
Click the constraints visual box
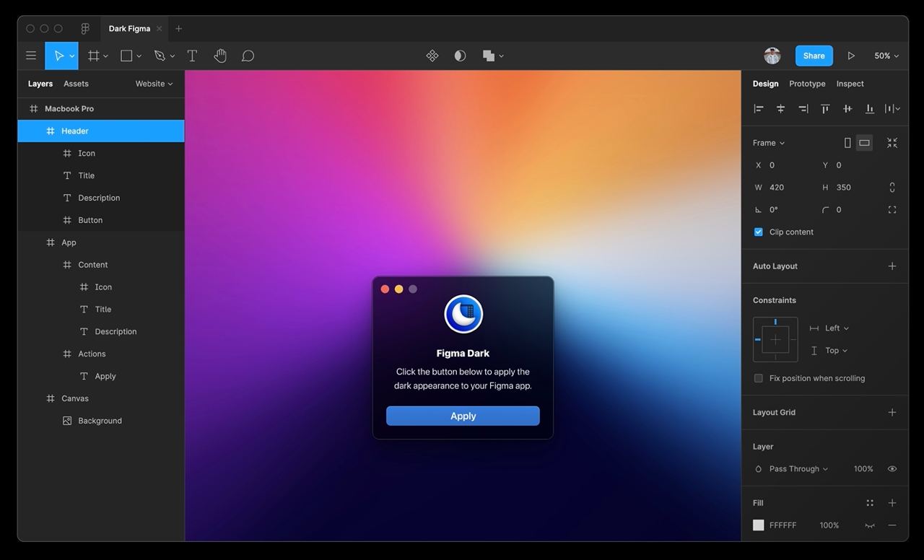[x=775, y=339]
